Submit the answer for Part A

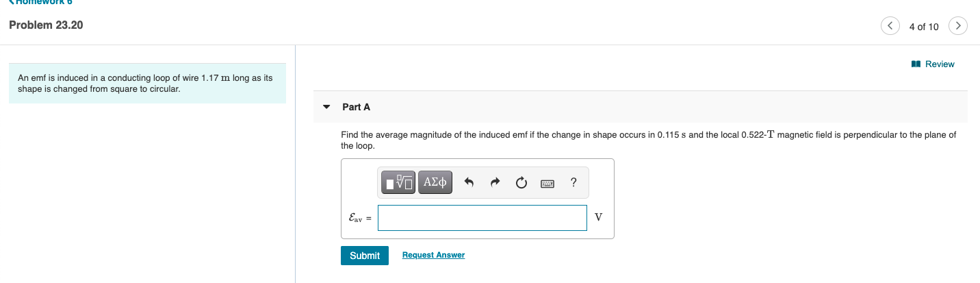[x=365, y=256]
